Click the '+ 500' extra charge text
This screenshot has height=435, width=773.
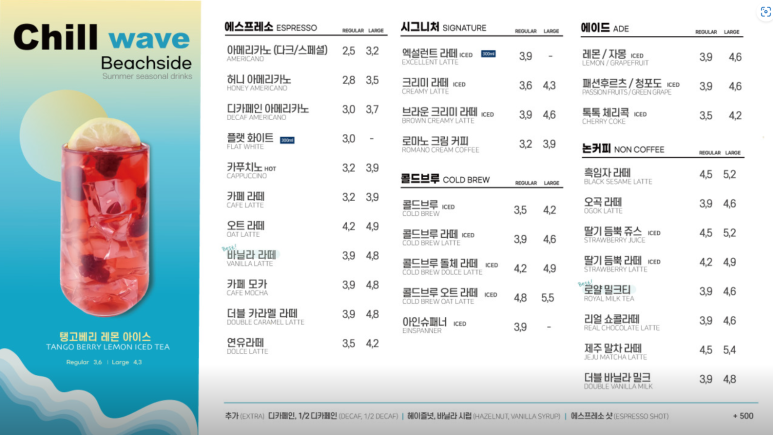pyautogui.click(x=743, y=416)
